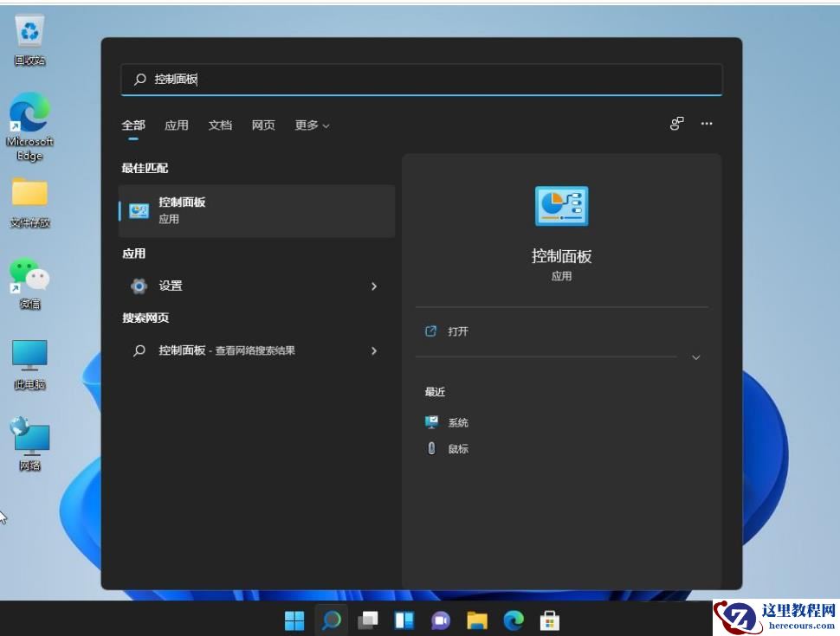Image resolution: width=840 pixels, height=636 pixels.
Task: Expand the chevron below the 打开 action
Action: (695, 357)
